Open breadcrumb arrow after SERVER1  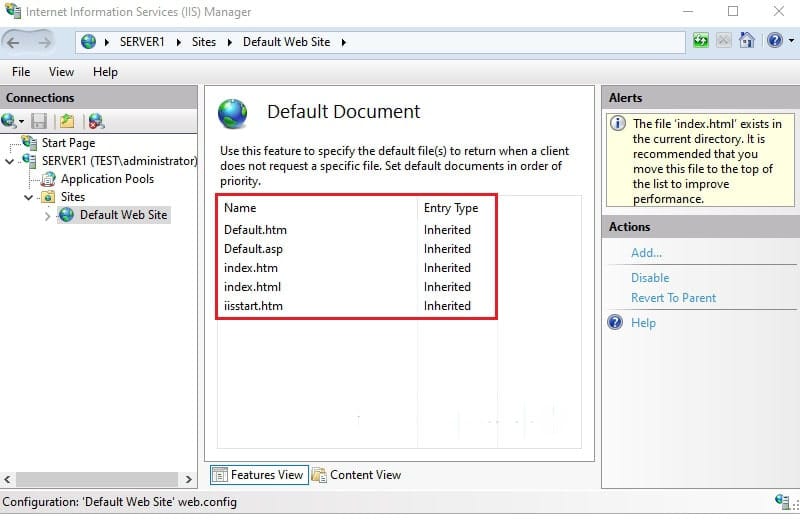click(x=179, y=42)
